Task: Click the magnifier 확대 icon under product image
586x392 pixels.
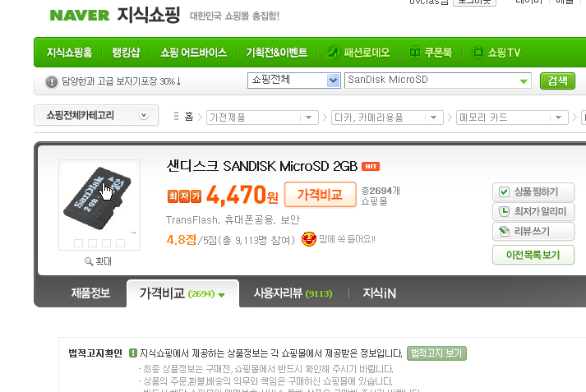Action: tap(89, 261)
